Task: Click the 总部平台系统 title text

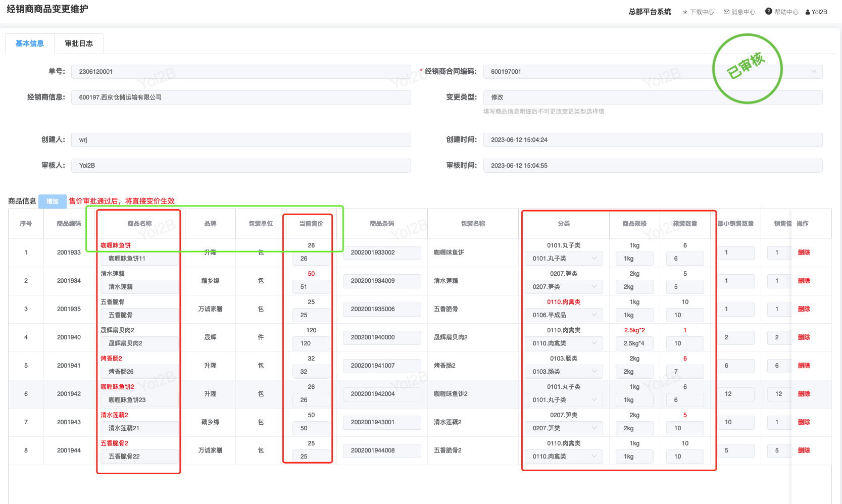Action: coord(650,12)
